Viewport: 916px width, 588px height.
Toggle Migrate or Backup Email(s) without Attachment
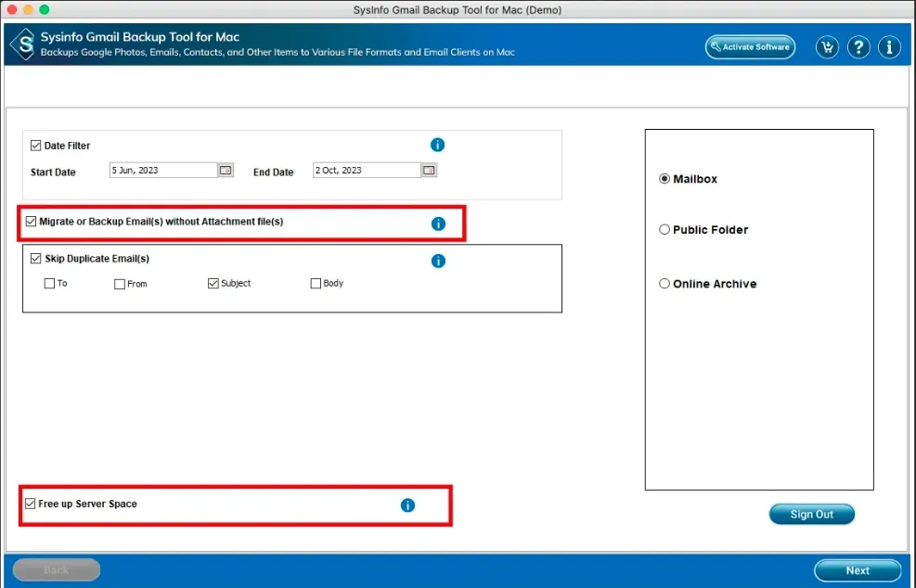(x=31, y=222)
